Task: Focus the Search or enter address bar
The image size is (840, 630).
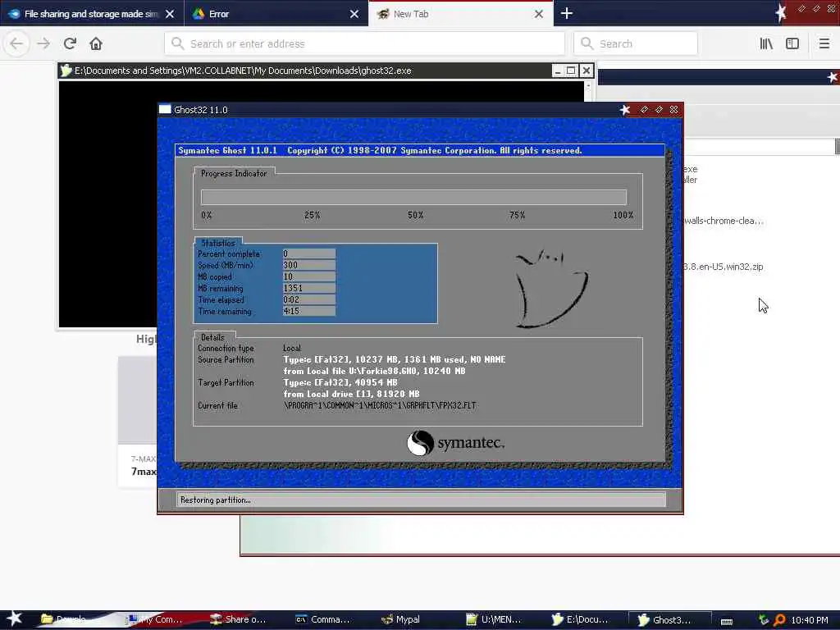Action: point(365,44)
